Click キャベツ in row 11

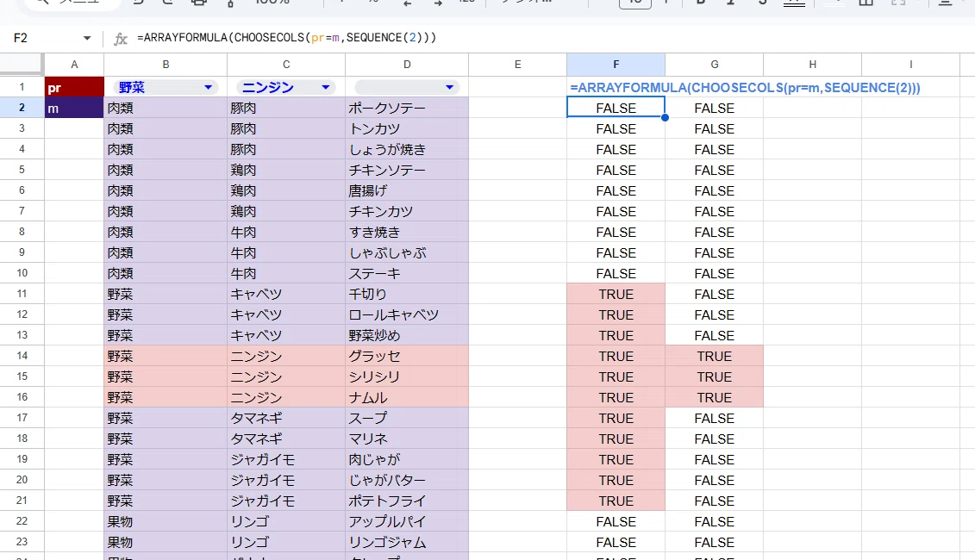(x=286, y=294)
